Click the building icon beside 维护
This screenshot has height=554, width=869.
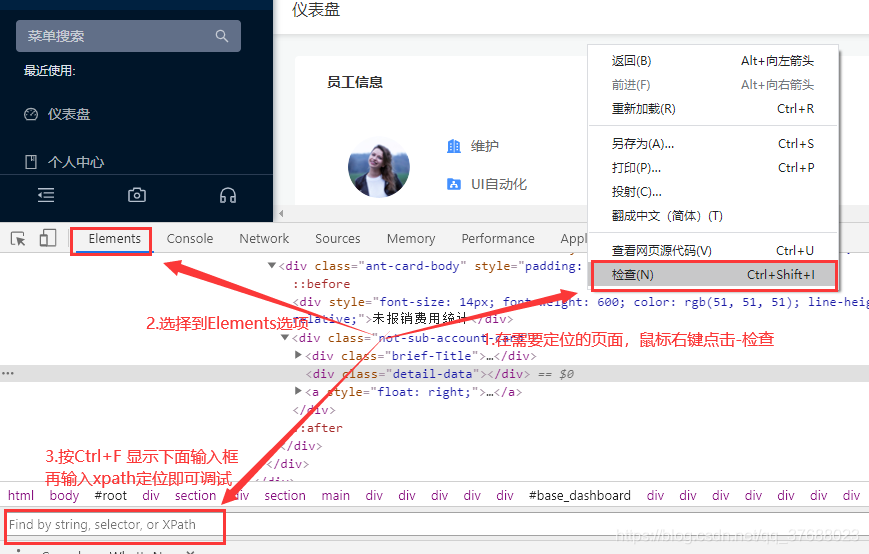point(454,146)
